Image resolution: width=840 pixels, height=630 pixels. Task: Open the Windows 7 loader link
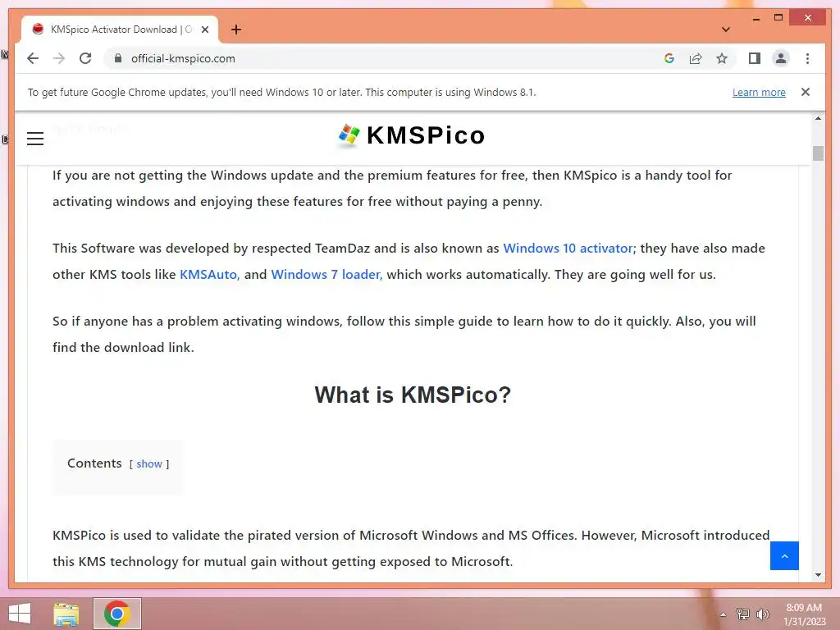point(326,274)
